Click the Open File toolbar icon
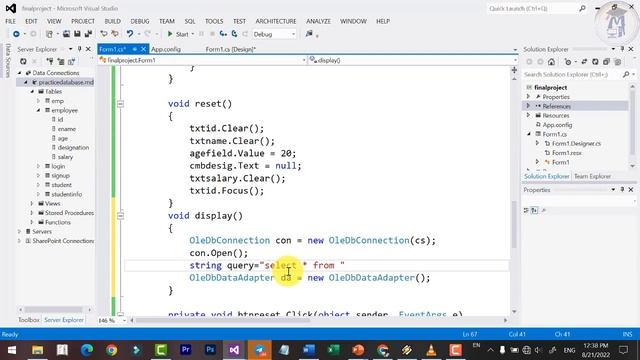Screen dimensions: 640x360 coord(66,34)
